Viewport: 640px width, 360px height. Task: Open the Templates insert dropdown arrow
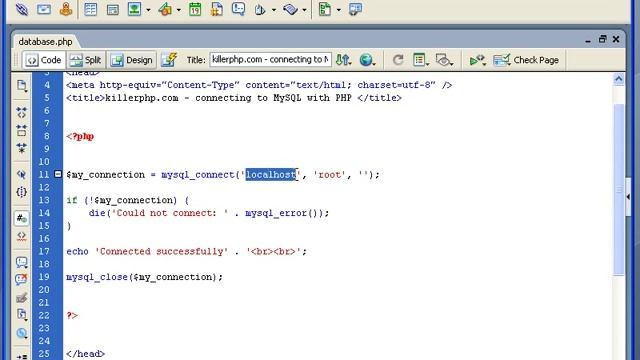point(338,10)
